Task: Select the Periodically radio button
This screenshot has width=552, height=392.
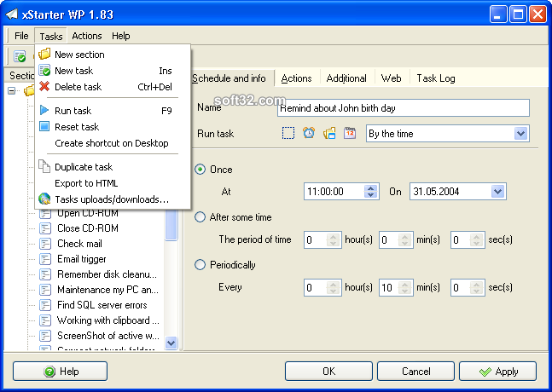Action: [x=200, y=265]
